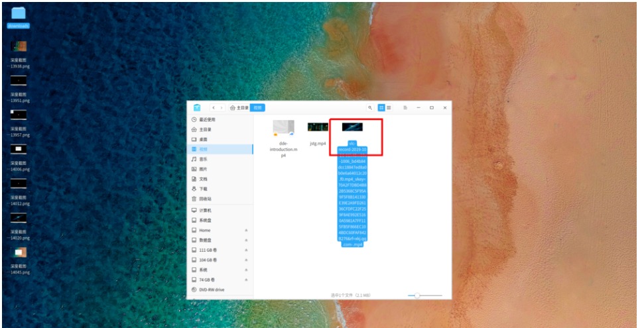644x328 pixels.
Task: Click the status text 选中1个文件 (2.1 MB)
Action: click(x=351, y=295)
